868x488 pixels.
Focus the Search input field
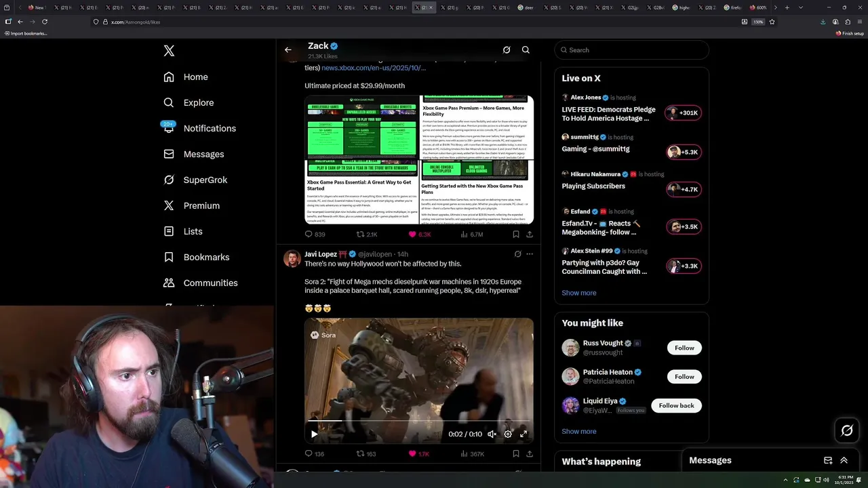[x=631, y=49]
